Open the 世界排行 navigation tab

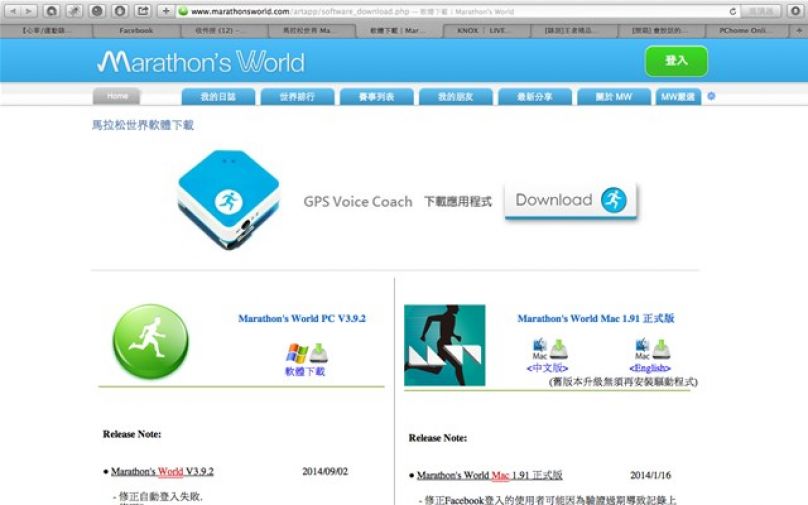tap(297, 97)
